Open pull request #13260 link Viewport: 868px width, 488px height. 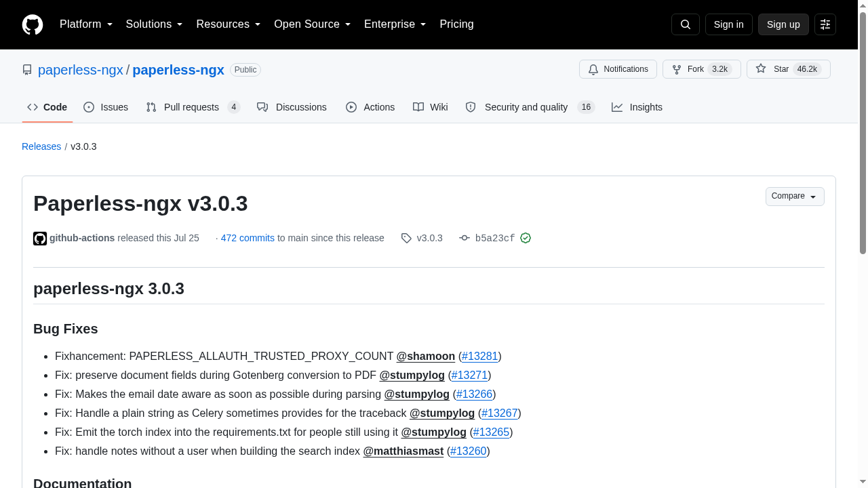click(x=468, y=451)
